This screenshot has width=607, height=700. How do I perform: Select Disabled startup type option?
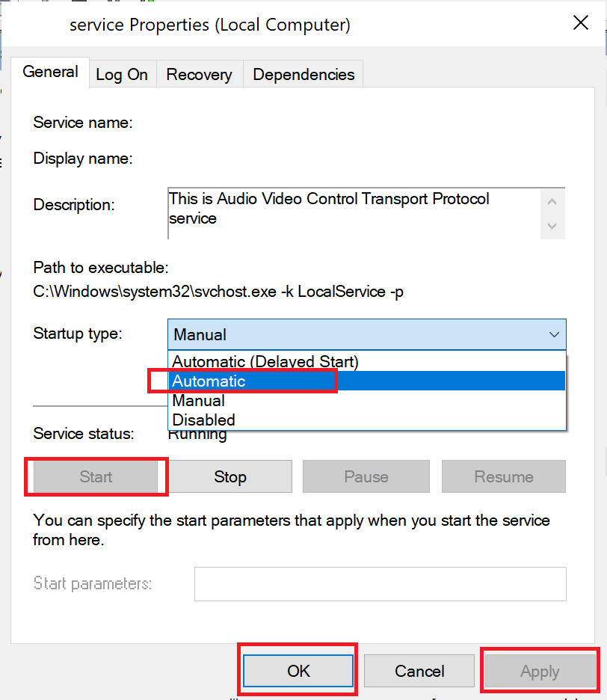(x=204, y=420)
